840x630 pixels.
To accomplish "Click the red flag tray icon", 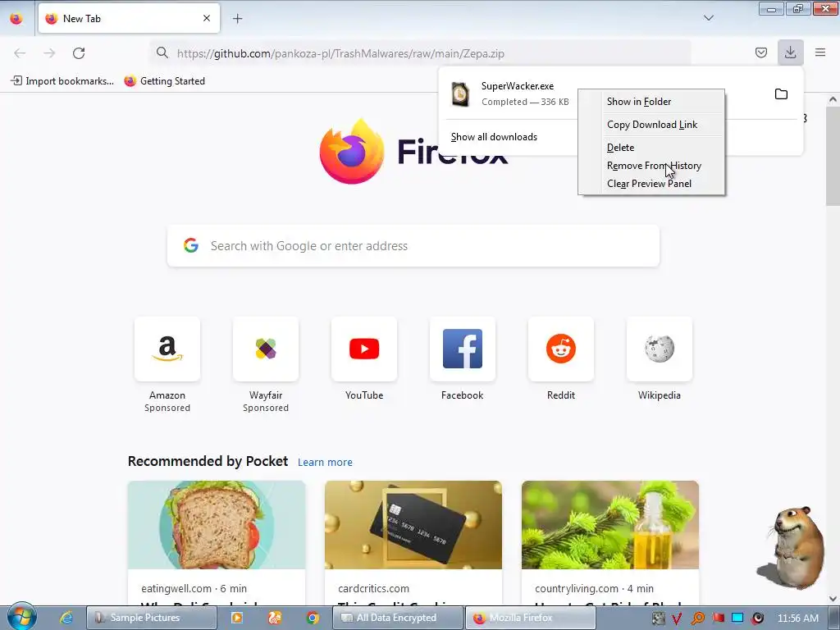I will click(x=718, y=619).
